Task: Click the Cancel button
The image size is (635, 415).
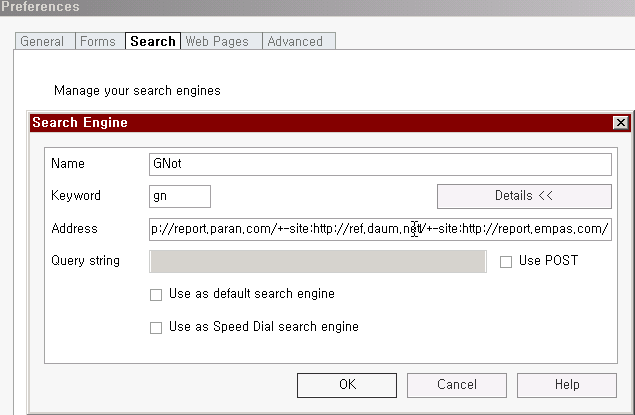Action: pos(457,385)
